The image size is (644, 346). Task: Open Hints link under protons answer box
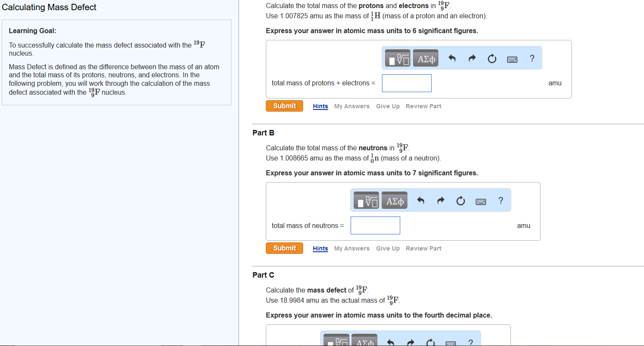coord(321,106)
